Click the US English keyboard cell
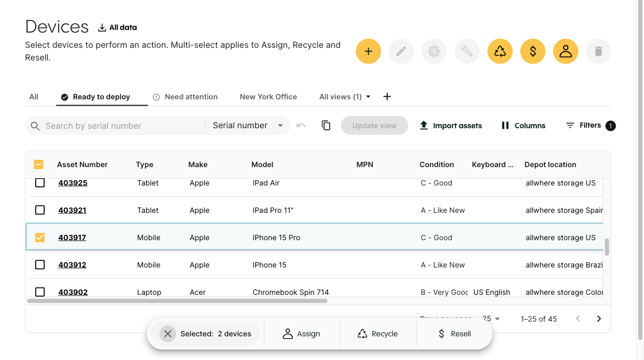 pyautogui.click(x=492, y=292)
